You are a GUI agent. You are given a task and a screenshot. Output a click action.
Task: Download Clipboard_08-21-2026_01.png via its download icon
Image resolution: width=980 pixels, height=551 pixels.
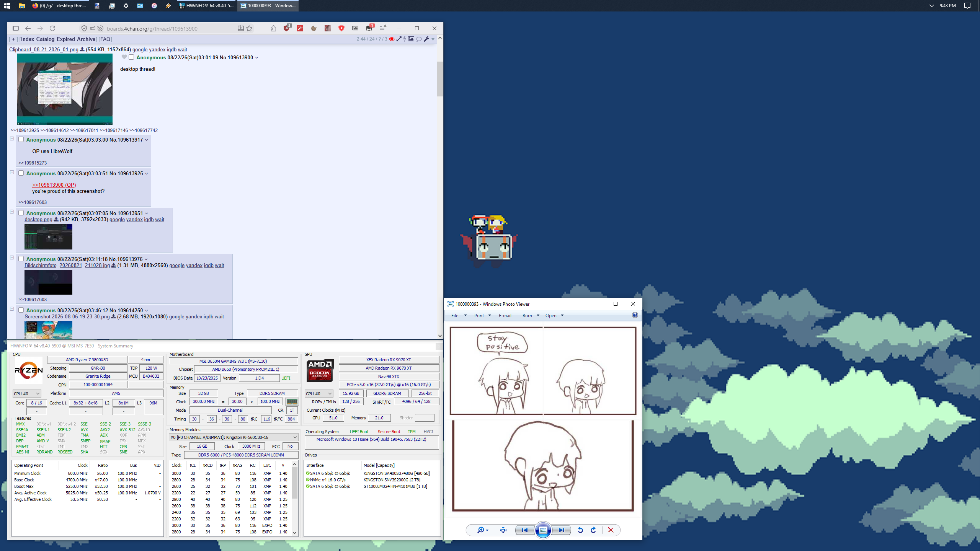point(82,50)
